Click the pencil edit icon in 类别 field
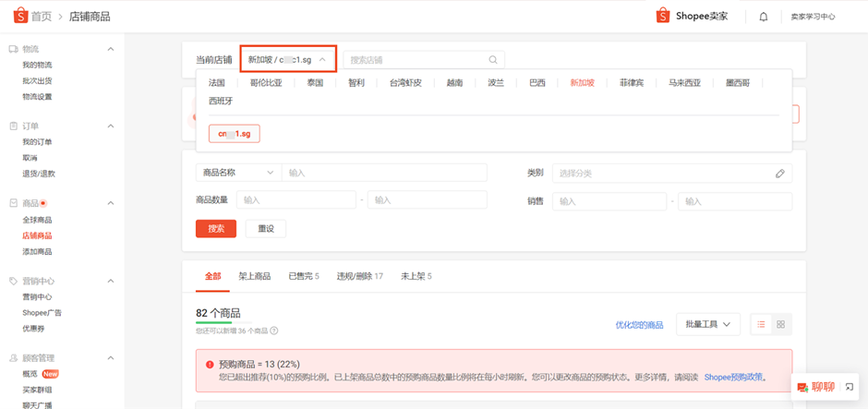The width and height of the screenshot is (868, 409). (x=780, y=174)
